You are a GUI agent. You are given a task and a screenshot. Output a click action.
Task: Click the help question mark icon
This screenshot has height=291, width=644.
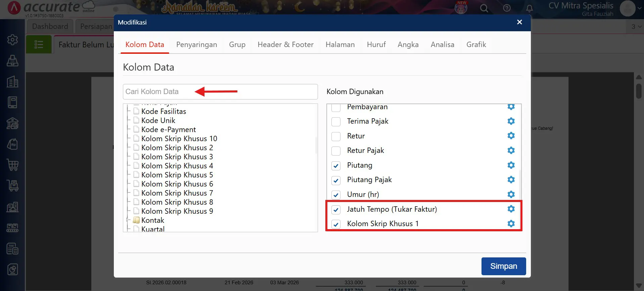coord(507,8)
